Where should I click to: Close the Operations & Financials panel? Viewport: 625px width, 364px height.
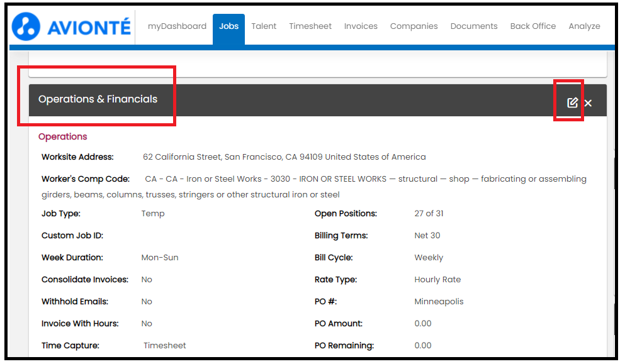(x=588, y=103)
